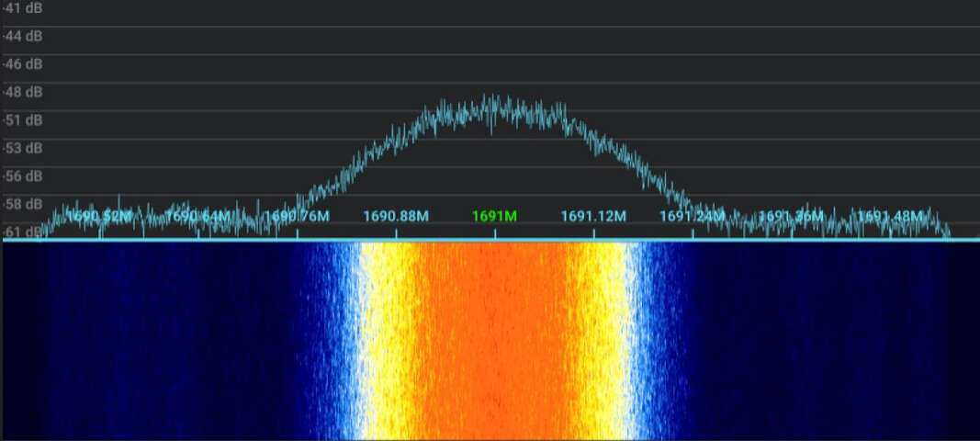This screenshot has width=980, height=441.
Task: Click the -53 dB scale label
Action: [23, 148]
